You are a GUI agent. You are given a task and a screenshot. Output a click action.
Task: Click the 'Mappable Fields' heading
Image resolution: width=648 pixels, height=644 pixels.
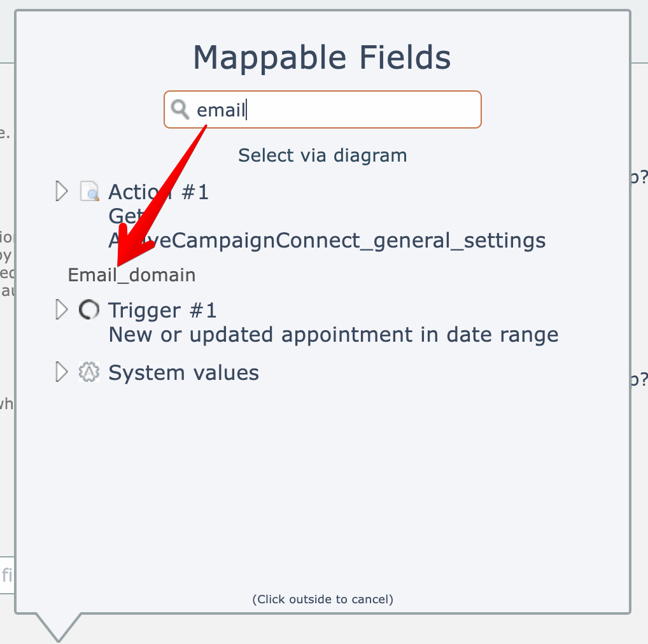pyautogui.click(x=322, y=58)
